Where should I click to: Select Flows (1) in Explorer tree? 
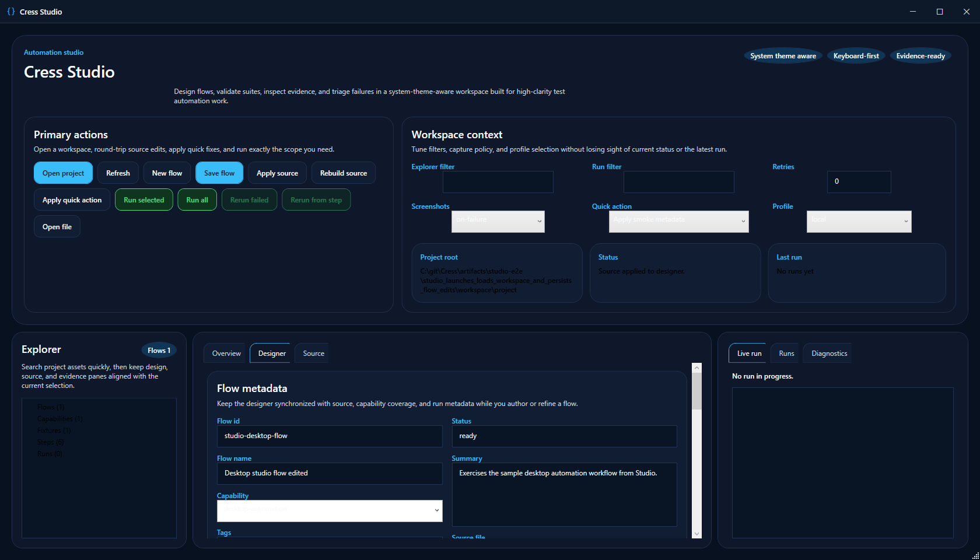(x=51, y=407)
